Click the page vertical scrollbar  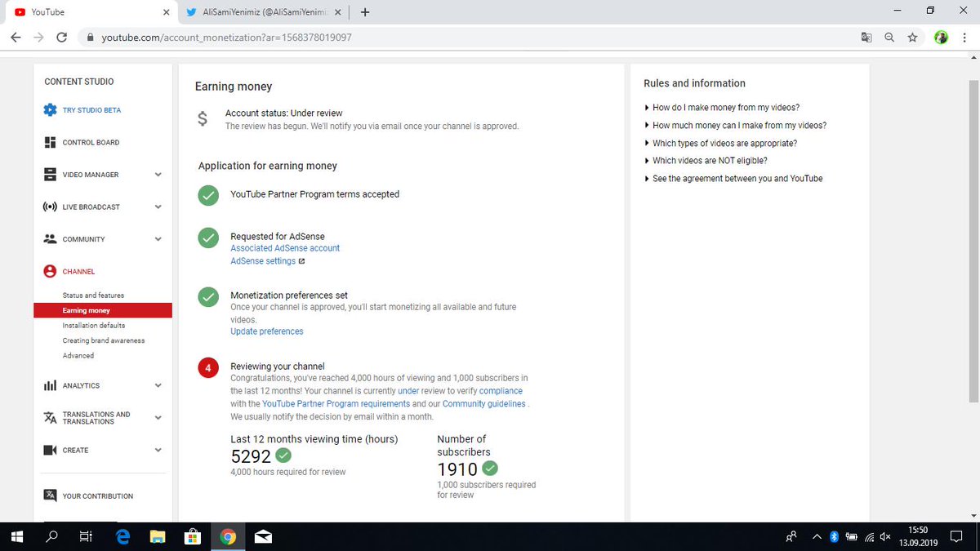[x=973, y=242]
